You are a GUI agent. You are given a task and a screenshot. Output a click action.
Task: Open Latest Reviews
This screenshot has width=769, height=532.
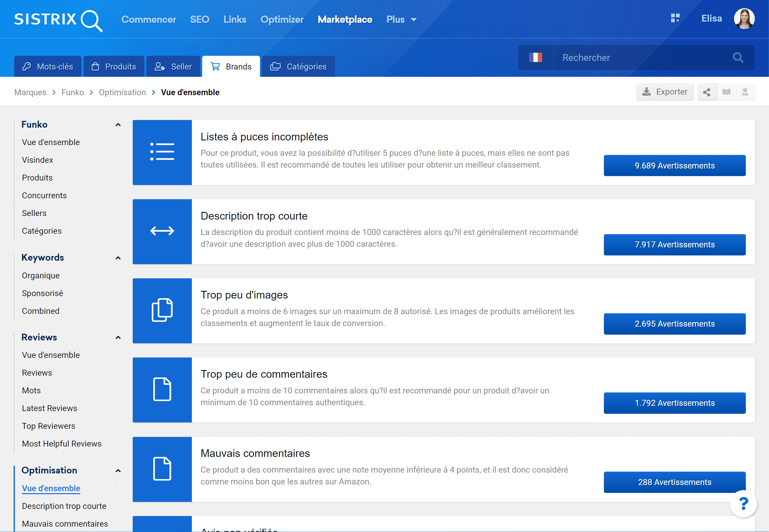point(49,408)
